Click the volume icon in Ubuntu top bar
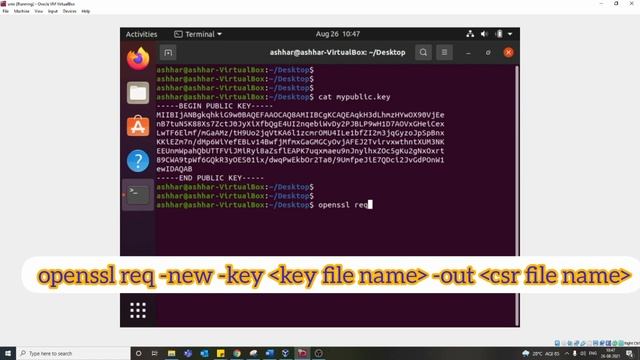Image resolution: width=640 pixels, height=360 pixels. point(484,34)
